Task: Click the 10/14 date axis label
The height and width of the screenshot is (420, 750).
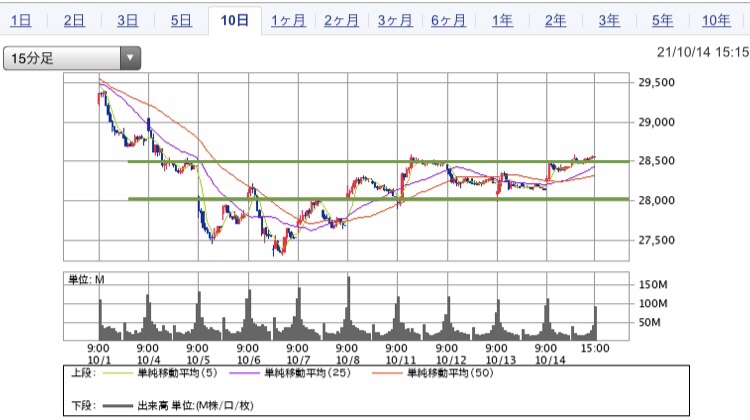Action: [550, 360]
